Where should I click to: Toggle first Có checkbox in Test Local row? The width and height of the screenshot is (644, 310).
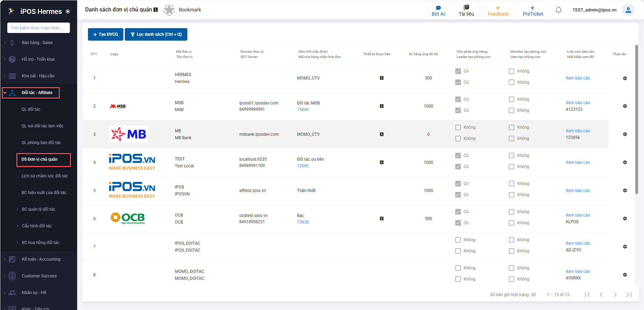(458, 156)
